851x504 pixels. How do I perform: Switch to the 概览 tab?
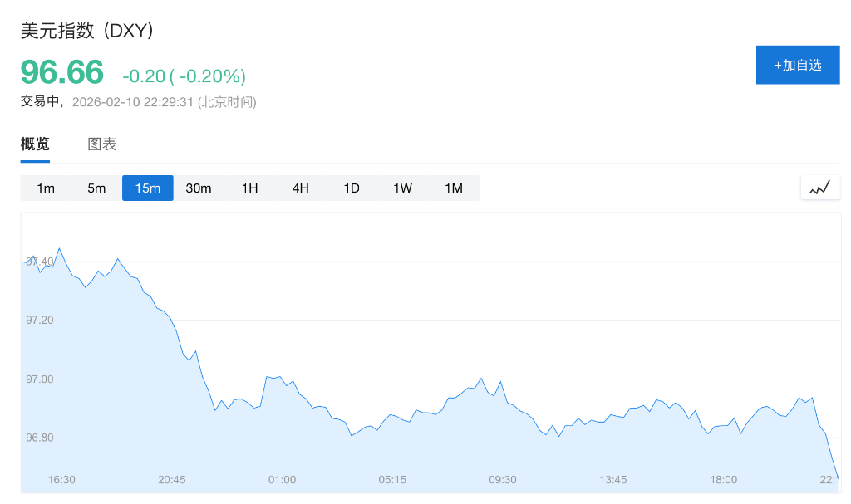pyautogui.click(x=35, y=144)
